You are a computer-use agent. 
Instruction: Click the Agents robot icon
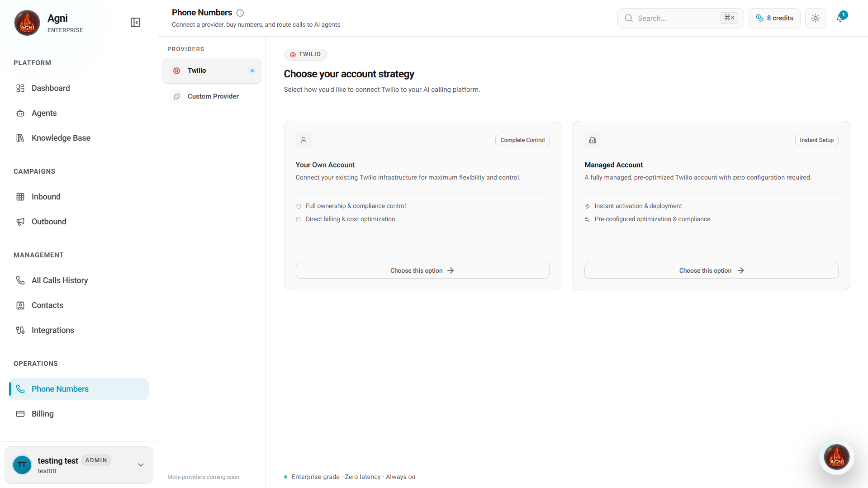pyautogui.click(x=20, y=113)
